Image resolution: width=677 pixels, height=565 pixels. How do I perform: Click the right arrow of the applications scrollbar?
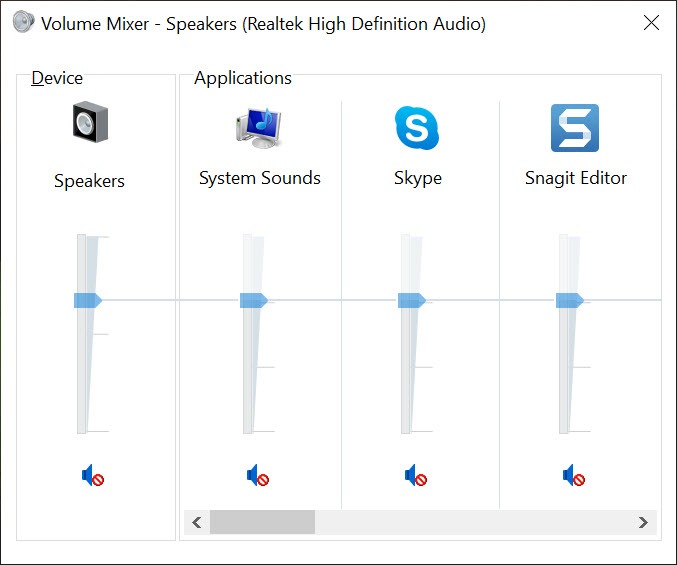point(643,522)
